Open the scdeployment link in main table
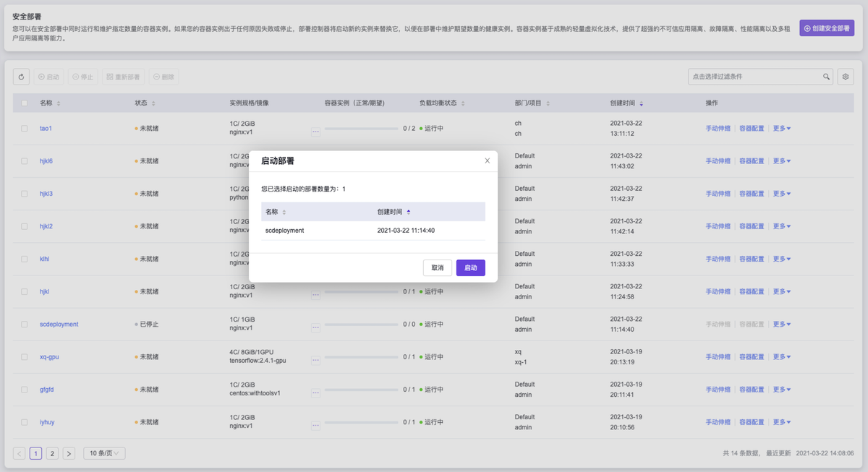This screenshot has height=472, width=868. [x=59, y=325]
